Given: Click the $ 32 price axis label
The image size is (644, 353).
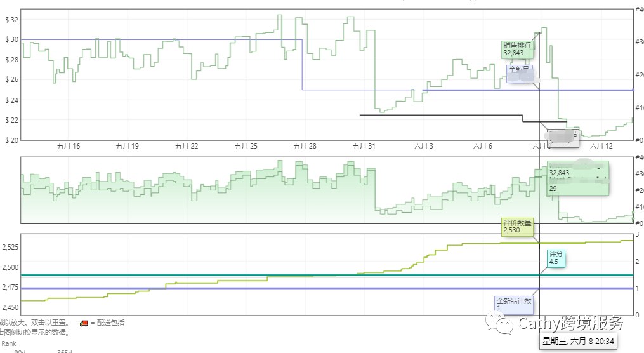Looking at the screenshot, I should point(12,19).
